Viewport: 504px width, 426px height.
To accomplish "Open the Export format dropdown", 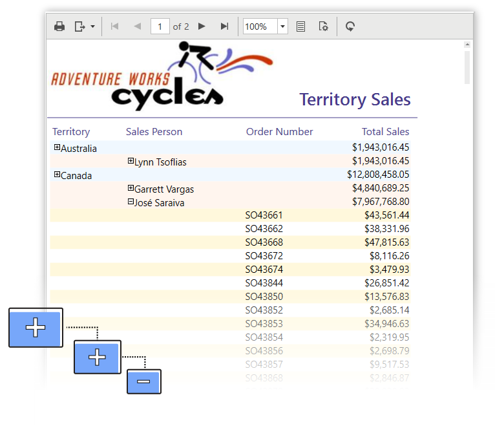I will click(84, 27).
